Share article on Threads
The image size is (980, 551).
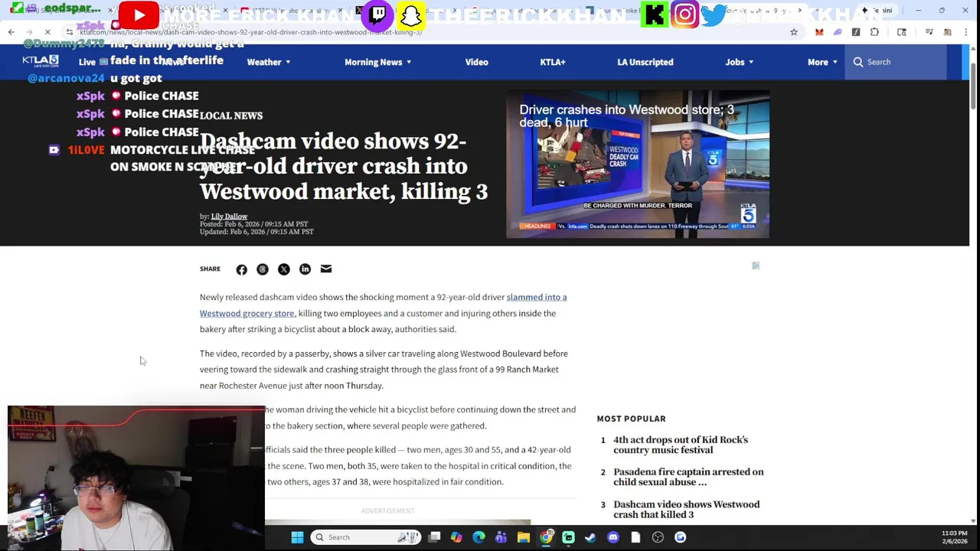263,269
